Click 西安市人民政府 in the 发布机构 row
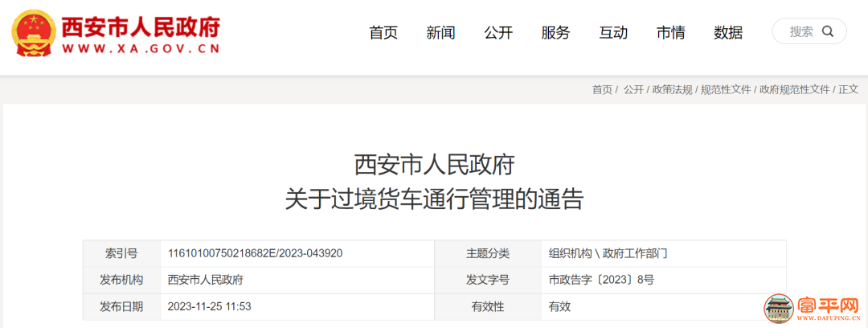Image resolution: width=868 pixels, height=328 pixels. [206, 281]
